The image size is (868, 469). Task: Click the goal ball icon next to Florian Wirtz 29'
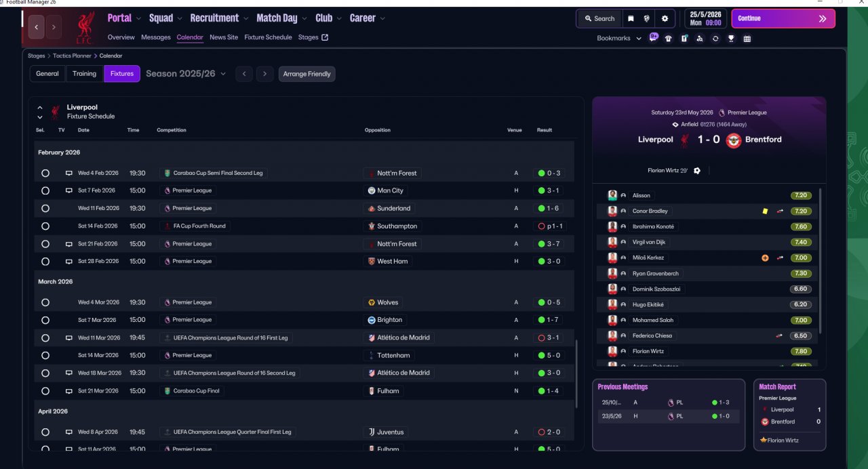point(697,171)
